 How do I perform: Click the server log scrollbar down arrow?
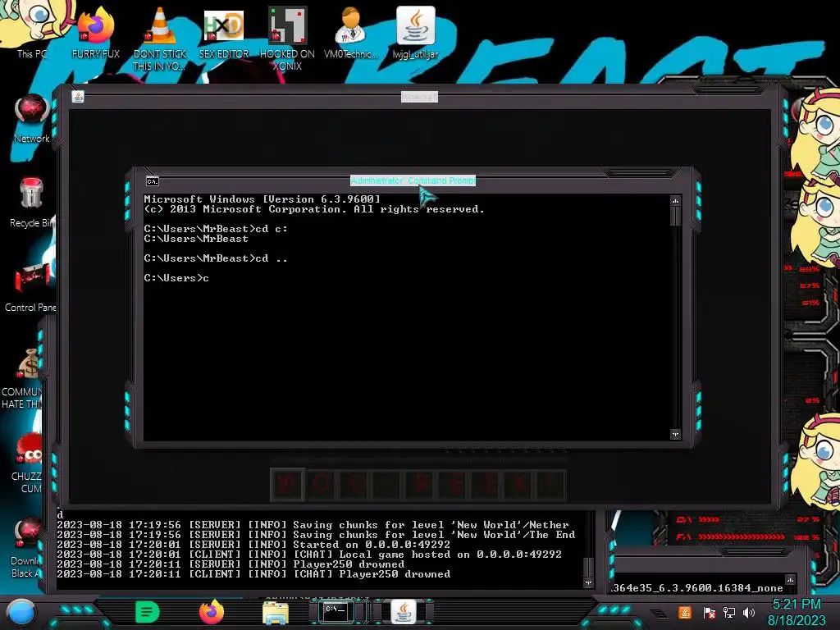(588, 583)
